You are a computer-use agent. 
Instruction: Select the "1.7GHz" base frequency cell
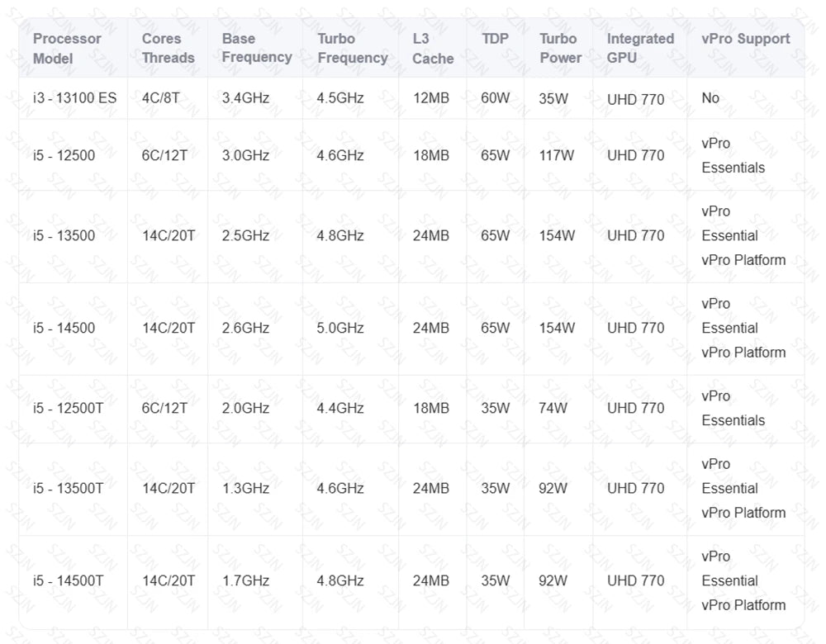[245, 580]
